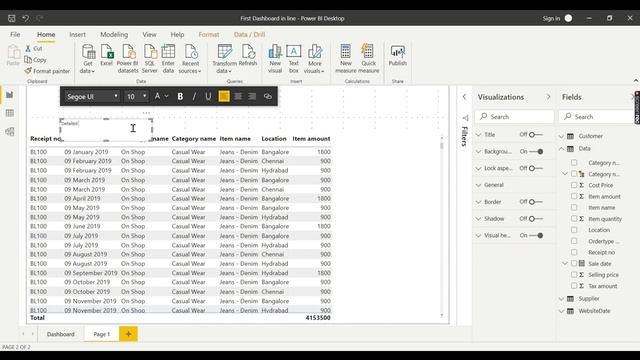Collapse the Data table in Fields
Viewport: 640px width, 360px height.
(561, 149)
